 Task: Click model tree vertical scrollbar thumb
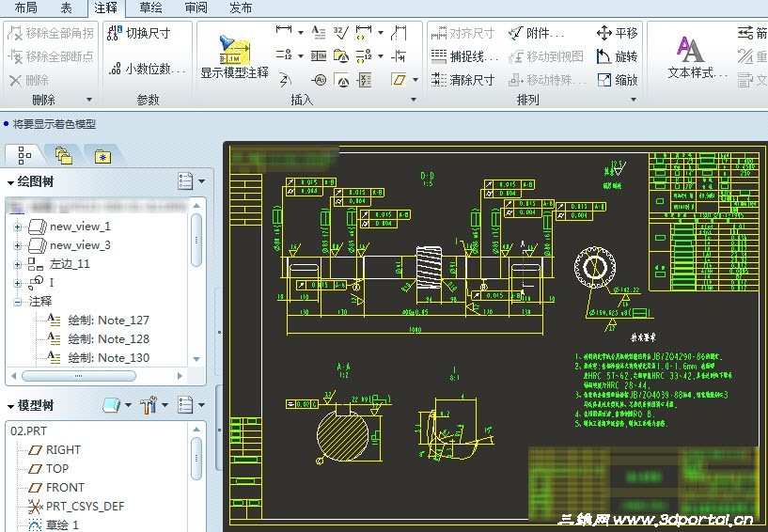pyautogui.click(x=196, y=458)
